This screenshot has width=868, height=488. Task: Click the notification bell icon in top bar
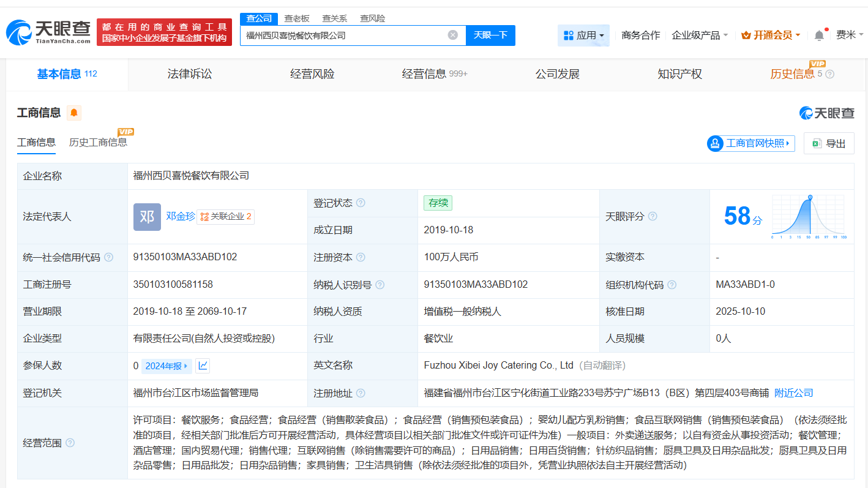818,35
